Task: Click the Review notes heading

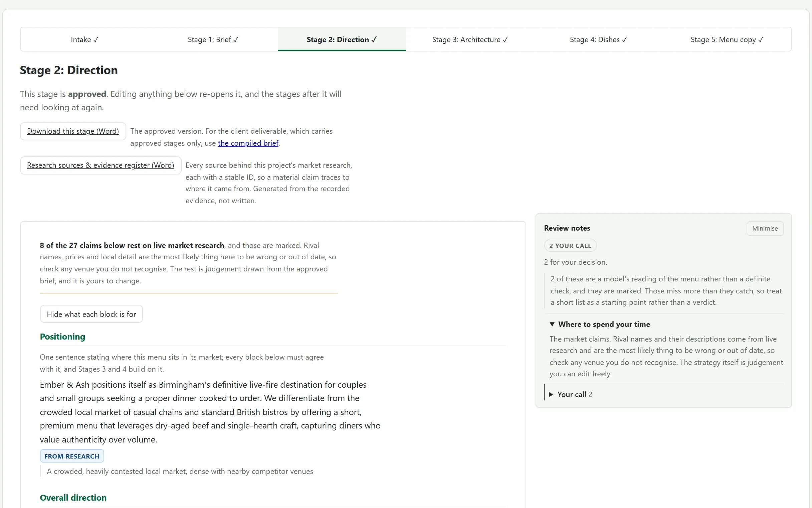Action: coord(567,228)
